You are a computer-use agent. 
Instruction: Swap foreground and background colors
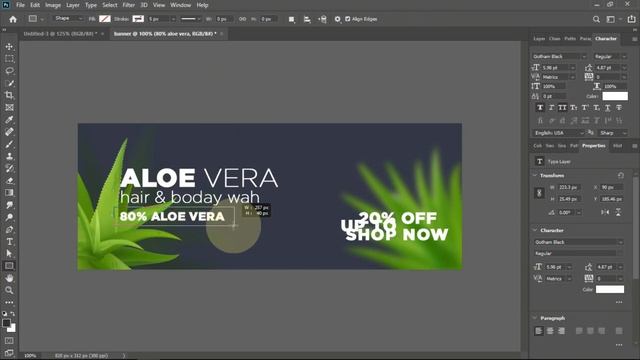[13, 314]
